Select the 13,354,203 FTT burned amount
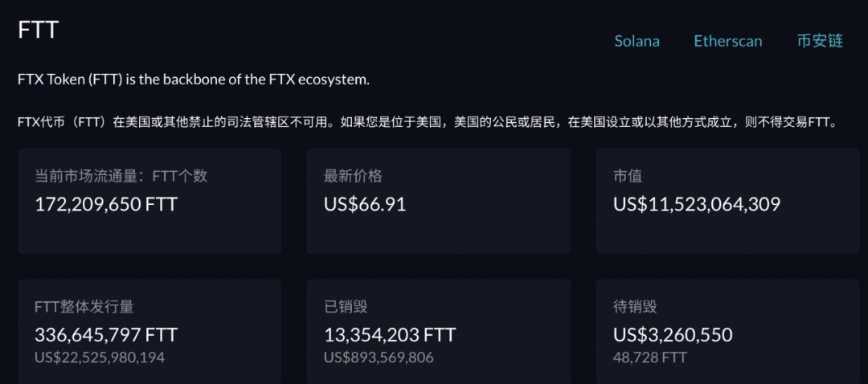This screenshot has width=868, height=384. pyautogui.click(x=390, y=335)
